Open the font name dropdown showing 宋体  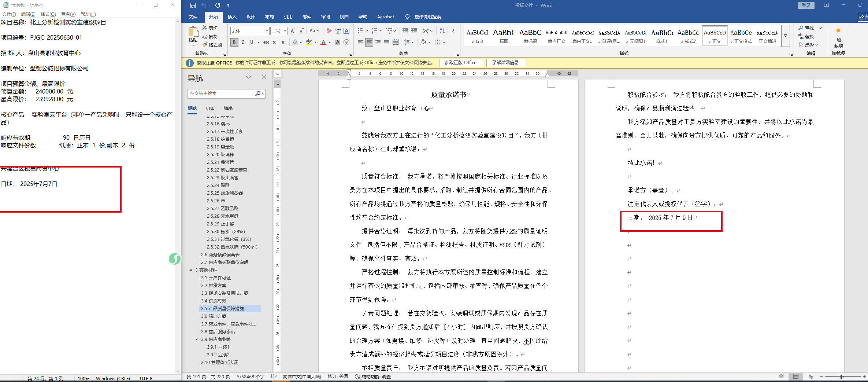click(250, 31)
